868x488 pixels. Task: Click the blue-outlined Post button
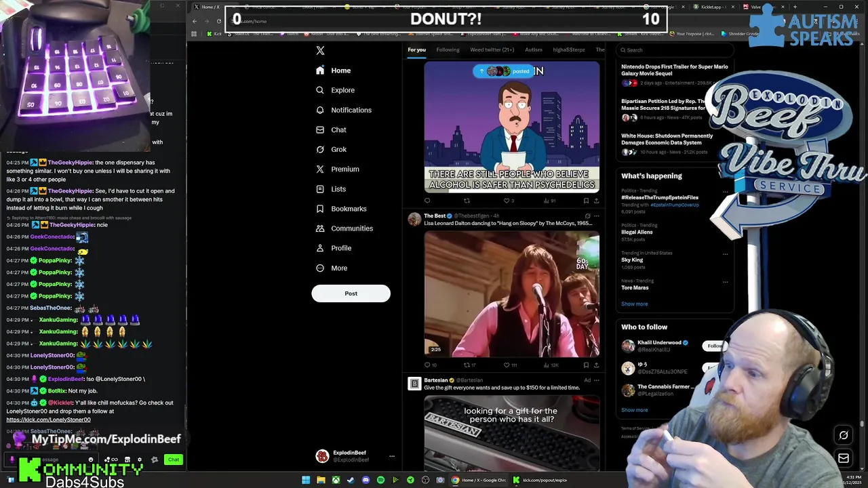coord(351,293)
